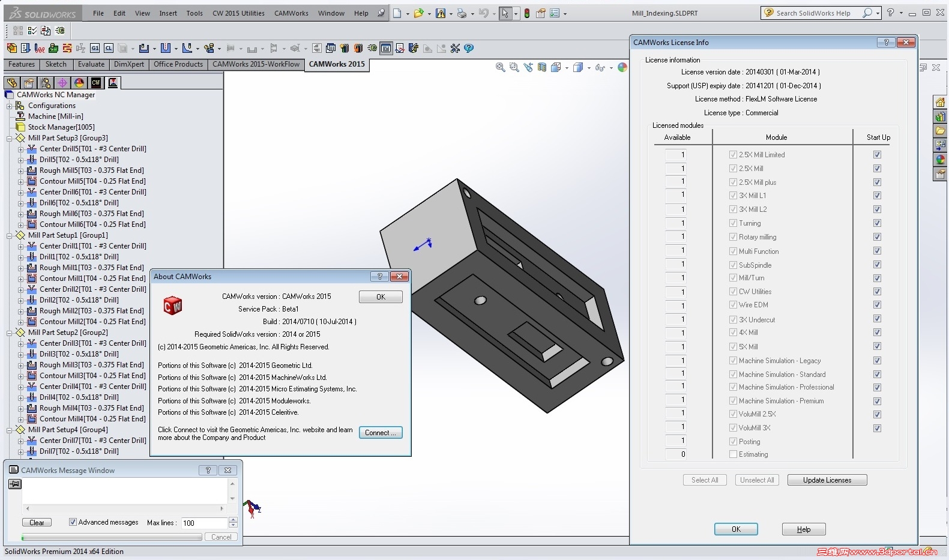Expand the Rough Mill1[T03 - 0.375 Flat End] node
The height and width of the screenshot is (560, 949).
coord(21,268)
